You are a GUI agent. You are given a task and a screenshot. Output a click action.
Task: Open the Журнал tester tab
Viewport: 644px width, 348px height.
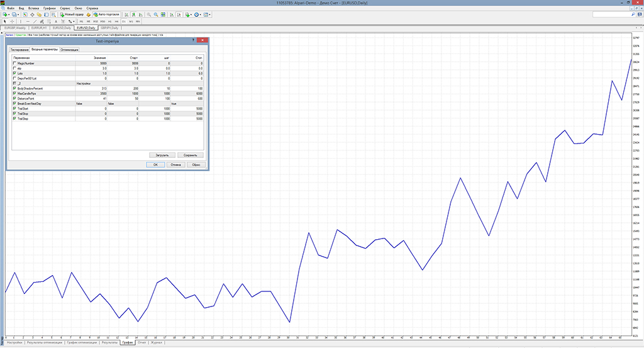(x=157, y=342)
